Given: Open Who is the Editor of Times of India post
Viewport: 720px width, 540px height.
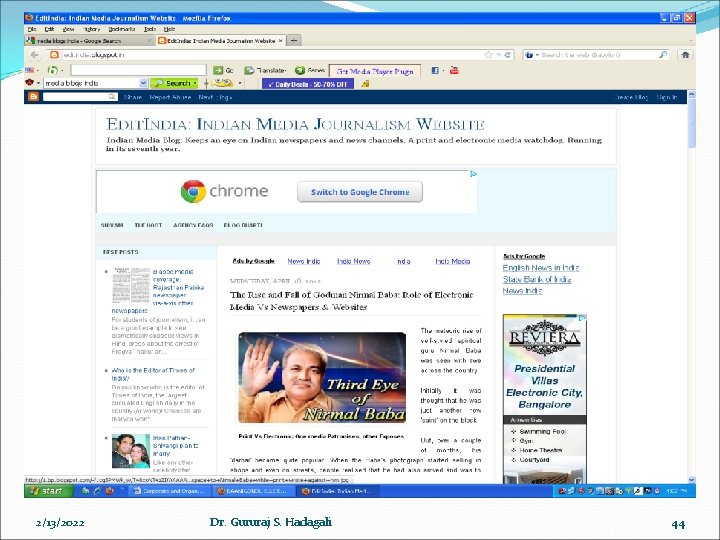Looking at the screenshot, I should click(153, 374).
